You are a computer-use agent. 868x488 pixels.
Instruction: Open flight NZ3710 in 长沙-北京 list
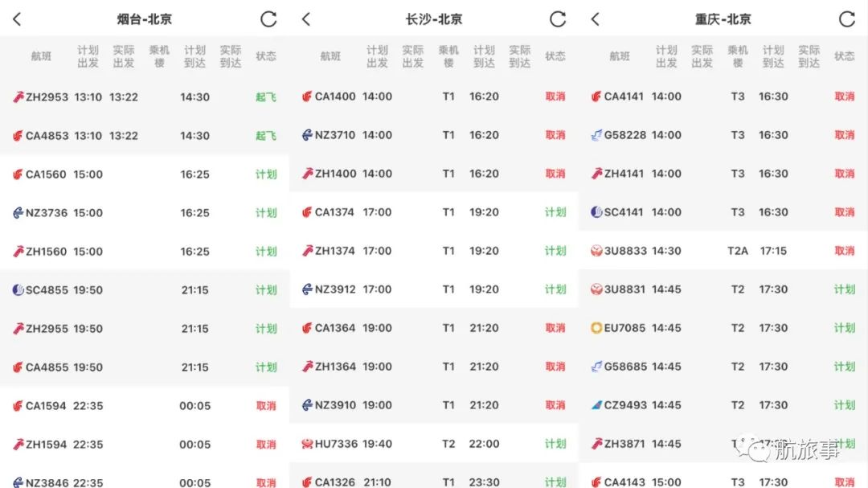point(335,135)
